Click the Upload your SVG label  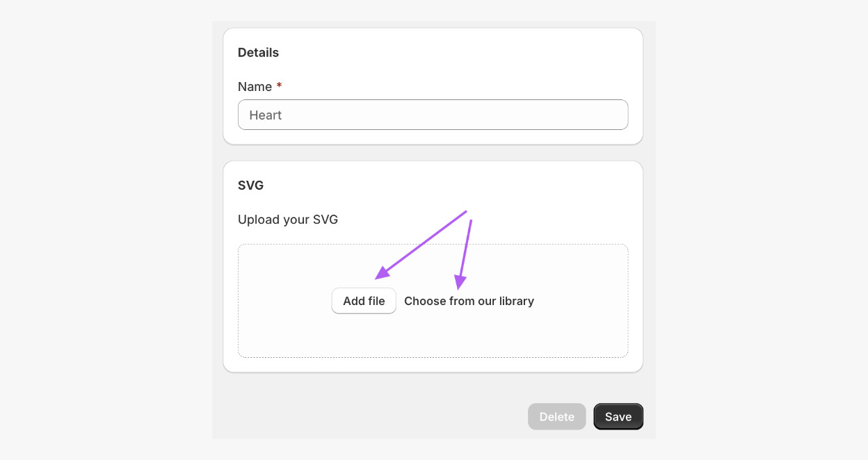pyautogui.click(x=288, y=220)
